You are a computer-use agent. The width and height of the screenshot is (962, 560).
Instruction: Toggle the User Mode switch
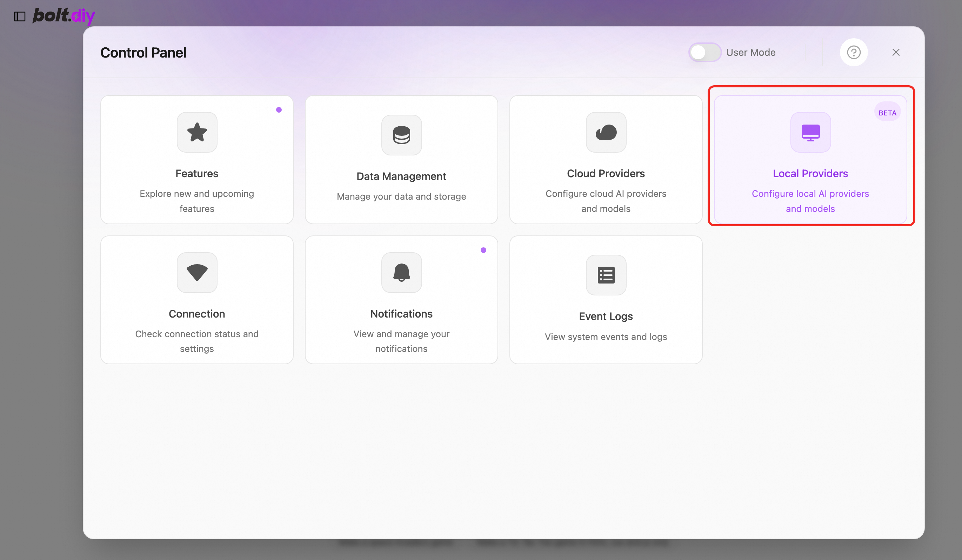tap(704, 52)
